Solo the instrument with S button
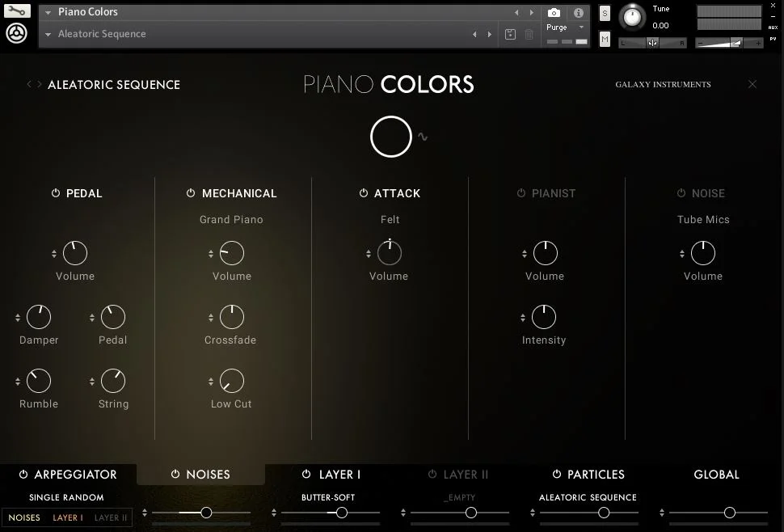 [605, 14]
